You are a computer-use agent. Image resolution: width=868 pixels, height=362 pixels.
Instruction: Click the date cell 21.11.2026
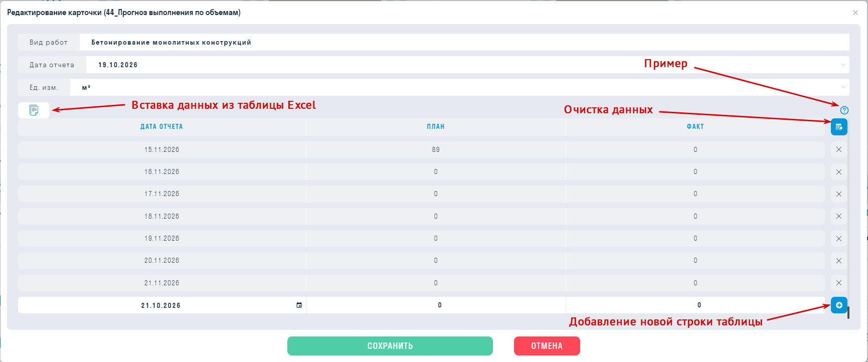point(162,283)
